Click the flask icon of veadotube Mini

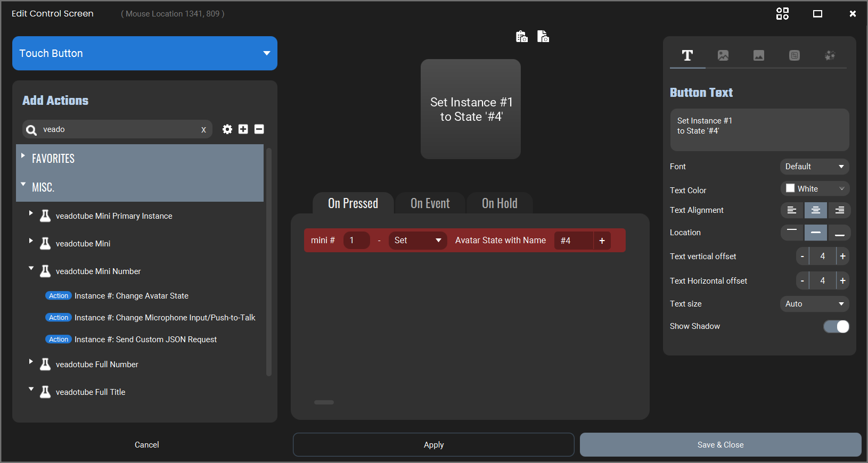click(x=46, y=244)
